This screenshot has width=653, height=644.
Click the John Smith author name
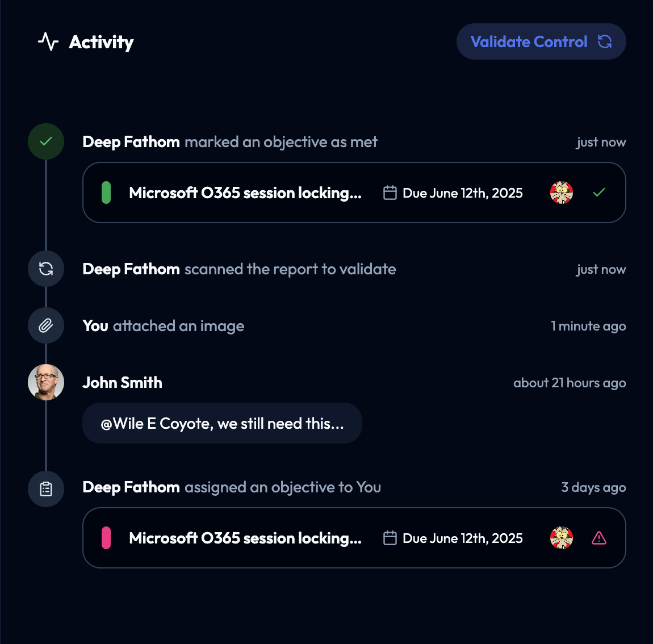[122, 382]
